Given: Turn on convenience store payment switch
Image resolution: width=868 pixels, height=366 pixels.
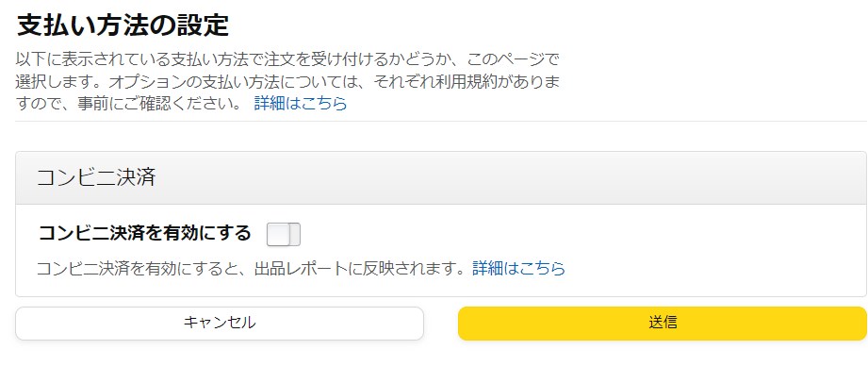Looking at the screenshot, I should point(284,234).
